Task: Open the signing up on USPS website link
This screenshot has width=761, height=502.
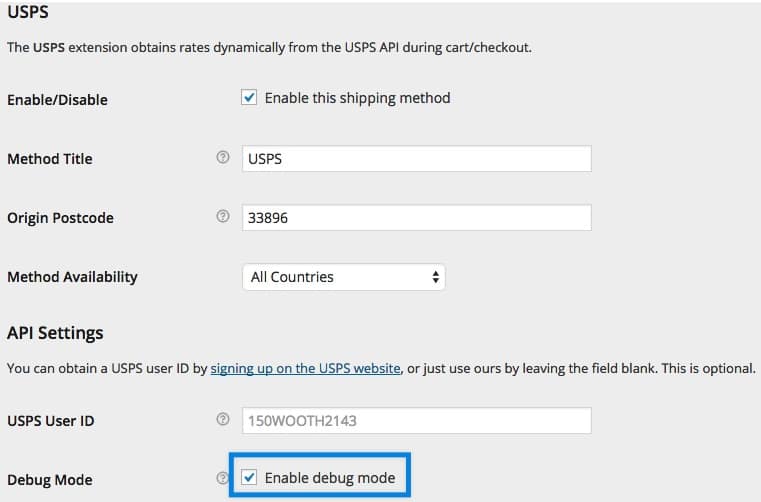Action: 305,368
